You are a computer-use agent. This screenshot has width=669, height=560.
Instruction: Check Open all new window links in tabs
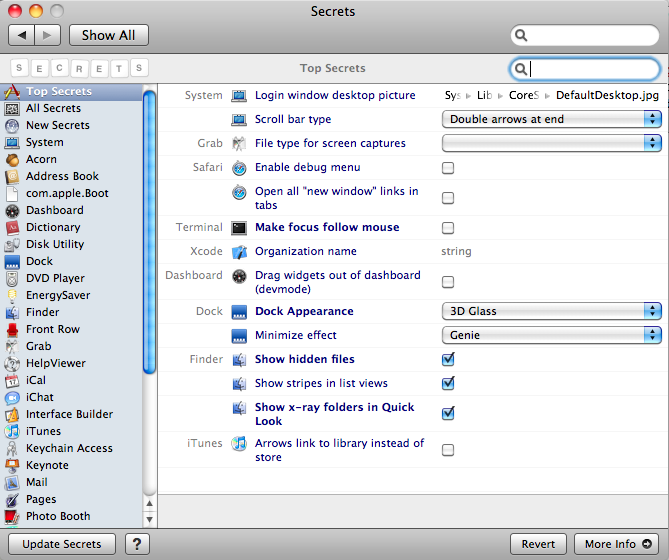[x=448, y=198]
